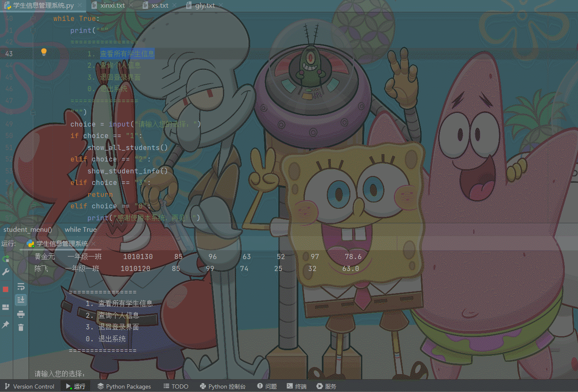Toggle soft-wrap in Run console
This screenshot has width=578, height=392.
click(x=21, y=287)
